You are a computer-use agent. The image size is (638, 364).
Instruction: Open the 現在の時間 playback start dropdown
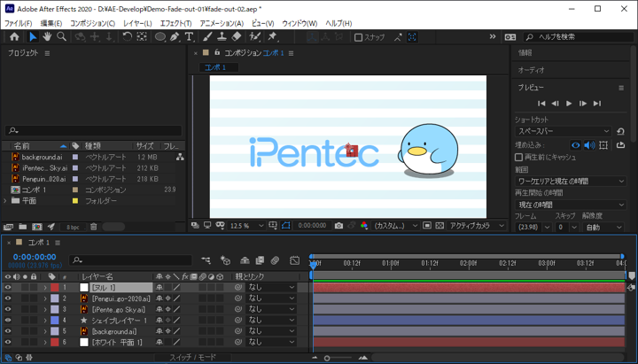571,205
